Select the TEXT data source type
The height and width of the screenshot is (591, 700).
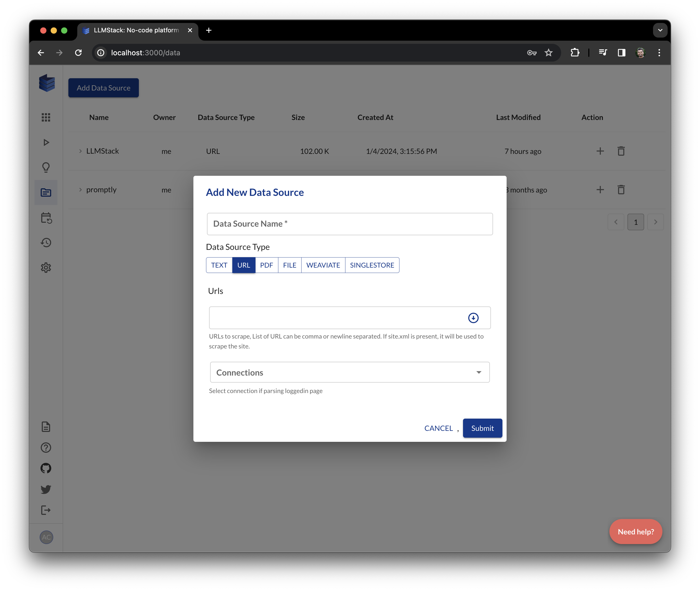click(x=219, y=265)
